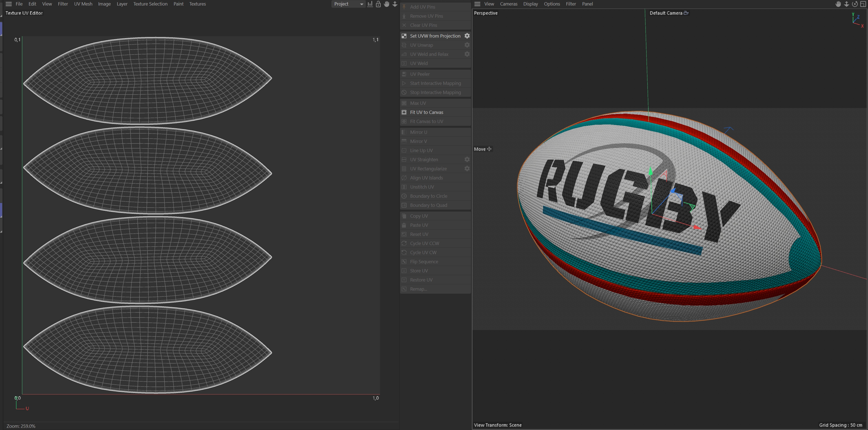Open the Texture Selection menu
The height and width of the screenshot is (430, 868).
(x=150, y=4)
